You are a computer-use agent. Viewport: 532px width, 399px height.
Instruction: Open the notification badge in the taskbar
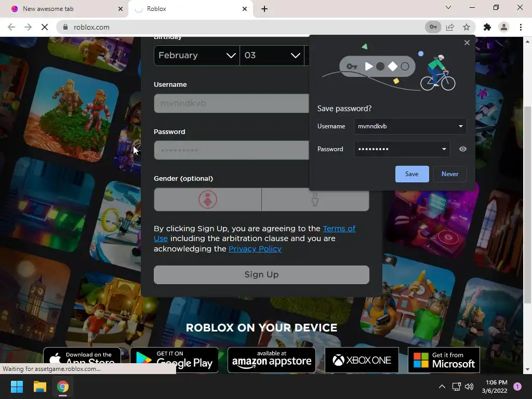pos(517,387)
